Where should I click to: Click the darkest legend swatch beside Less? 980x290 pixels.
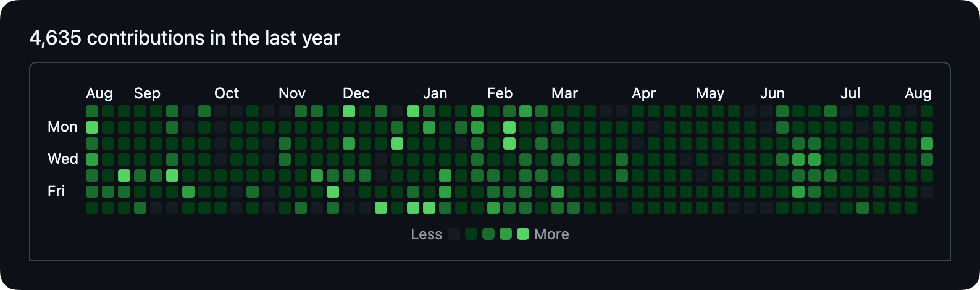[454, 234]
